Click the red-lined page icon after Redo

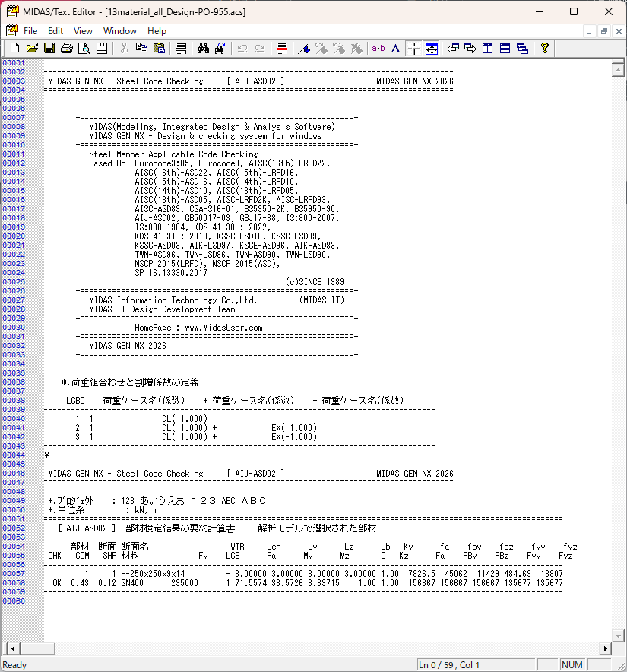pyautogui.click(x=282, y=49)
